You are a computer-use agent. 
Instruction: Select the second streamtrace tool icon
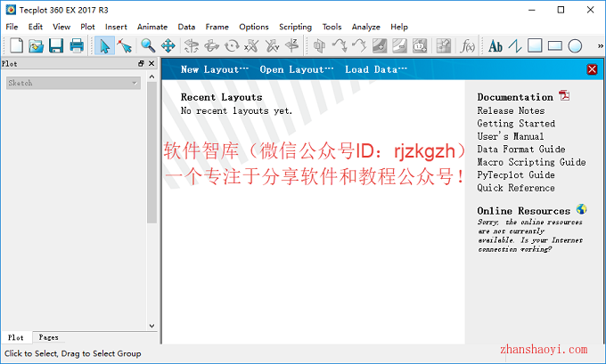(x=359, y=45)
